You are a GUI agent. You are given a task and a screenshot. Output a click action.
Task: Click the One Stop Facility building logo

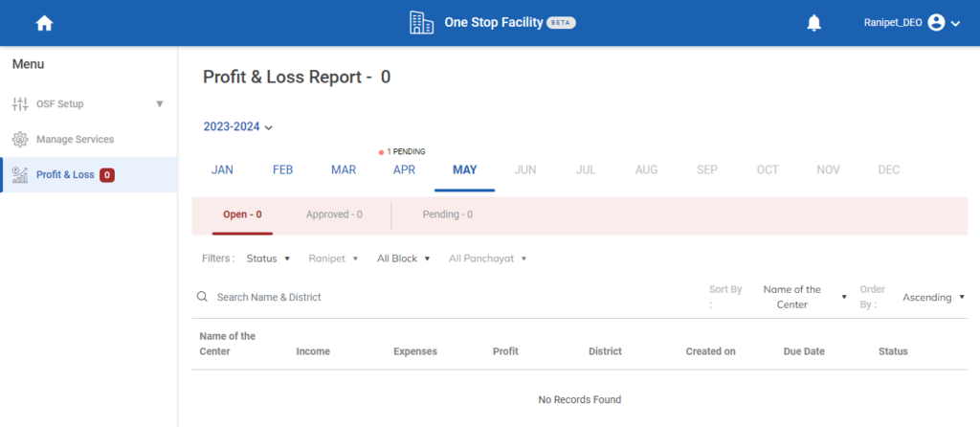(421, 23)
